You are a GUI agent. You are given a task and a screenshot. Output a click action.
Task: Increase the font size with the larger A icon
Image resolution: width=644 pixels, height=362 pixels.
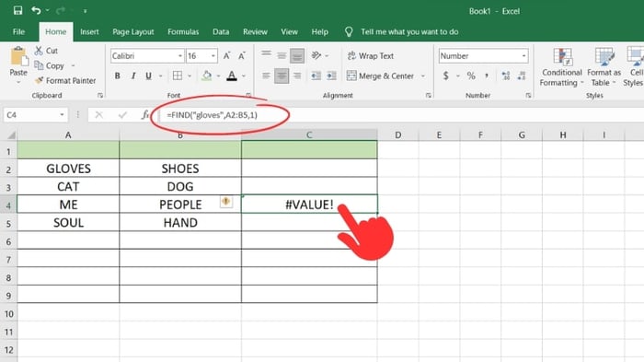click(x=226, y=56)
